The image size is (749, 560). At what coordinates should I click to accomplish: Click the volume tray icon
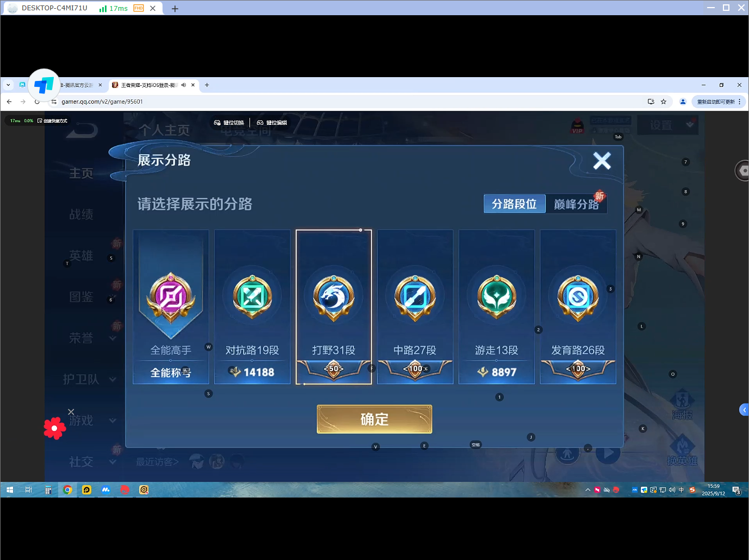tap(672, 490)
